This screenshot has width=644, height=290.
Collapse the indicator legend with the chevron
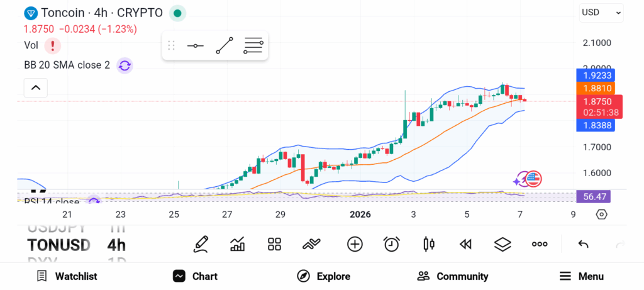[x=36, y=88]
